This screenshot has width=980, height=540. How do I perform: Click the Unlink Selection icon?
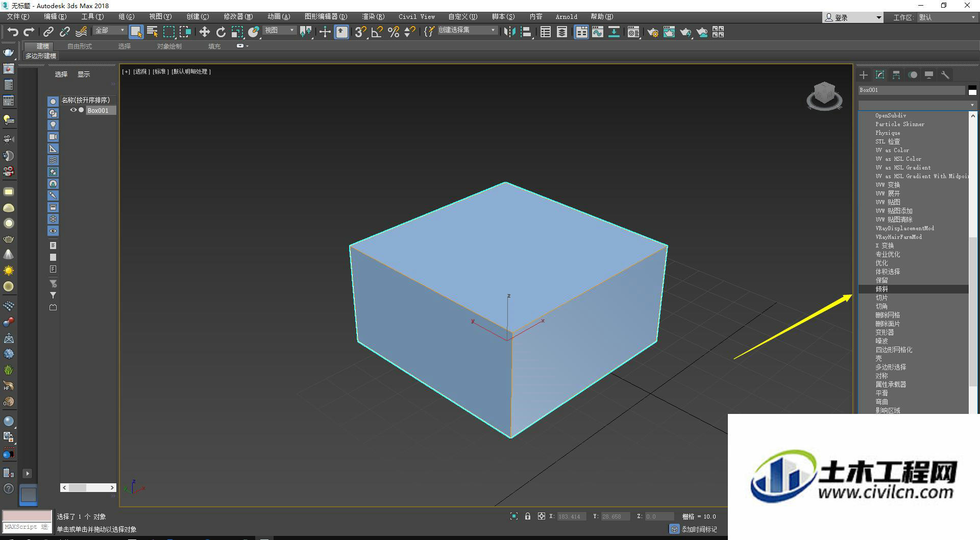[64, 32]
